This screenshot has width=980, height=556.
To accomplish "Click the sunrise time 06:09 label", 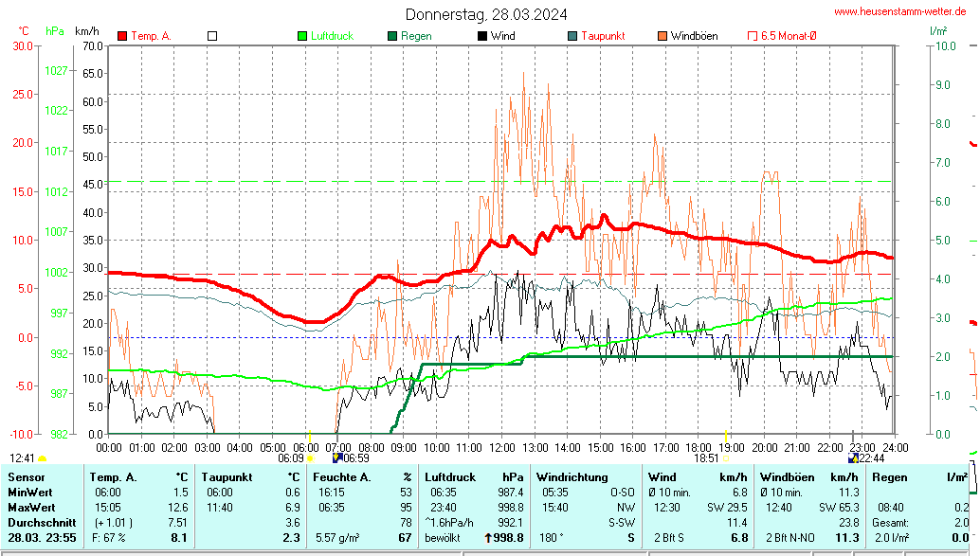I will click(x=290, y=457).
